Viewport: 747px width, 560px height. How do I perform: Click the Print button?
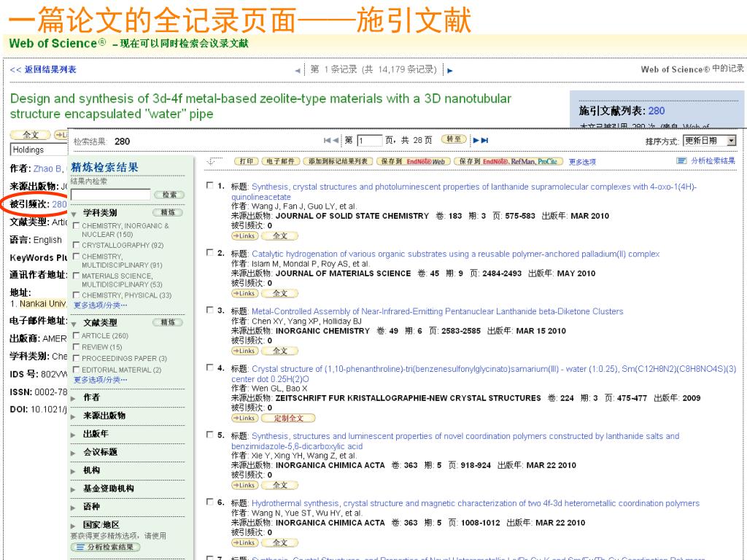click(x=247, y=161)
